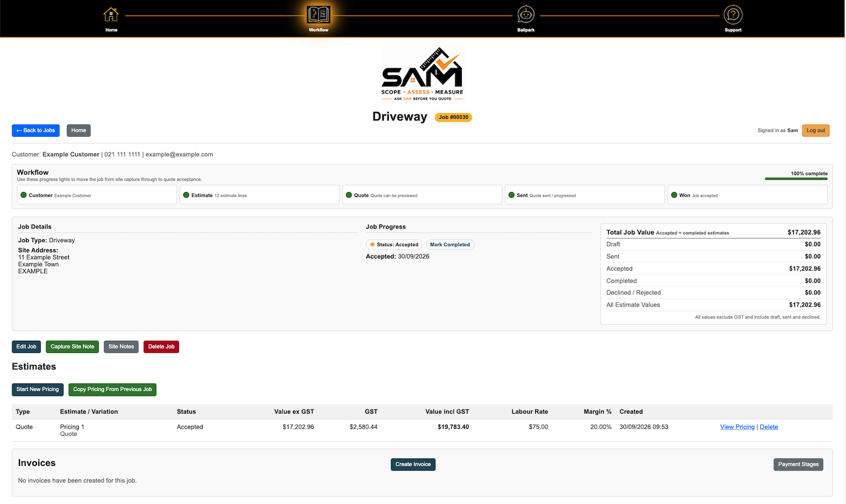Select the Workflow book icon in top navigation
This screenshot has width=846, height=504.
pyautogui.click(x=318, y=14)
